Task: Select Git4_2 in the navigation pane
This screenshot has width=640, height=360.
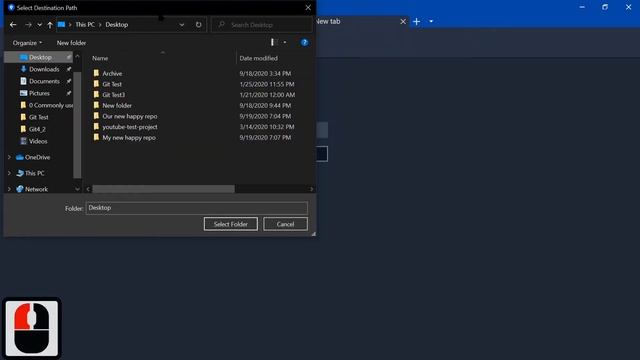Action: 37,129
